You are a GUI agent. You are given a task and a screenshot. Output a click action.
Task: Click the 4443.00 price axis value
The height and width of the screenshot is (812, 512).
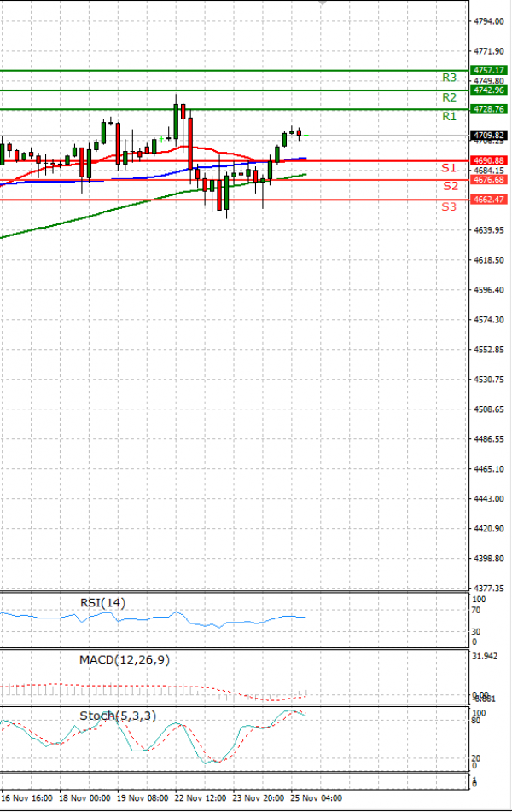coord(489,499)
